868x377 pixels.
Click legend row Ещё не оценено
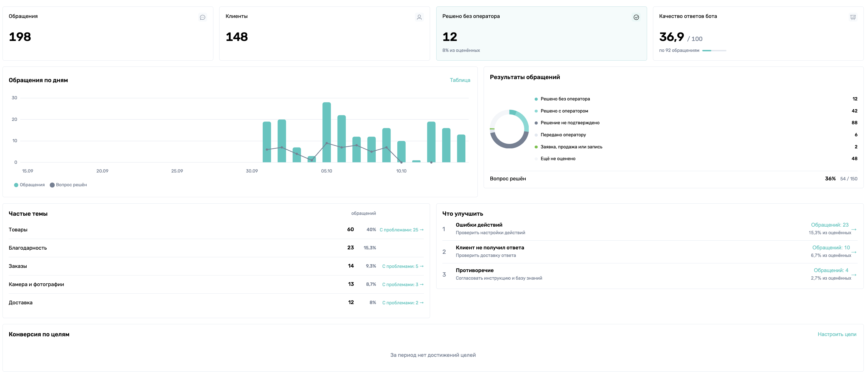(x=696, y=158)
